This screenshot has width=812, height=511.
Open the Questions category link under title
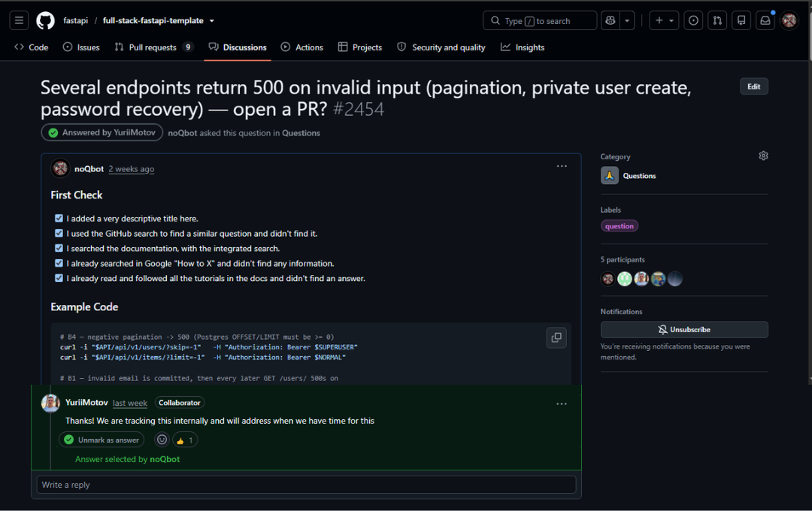tap(301, 133)
